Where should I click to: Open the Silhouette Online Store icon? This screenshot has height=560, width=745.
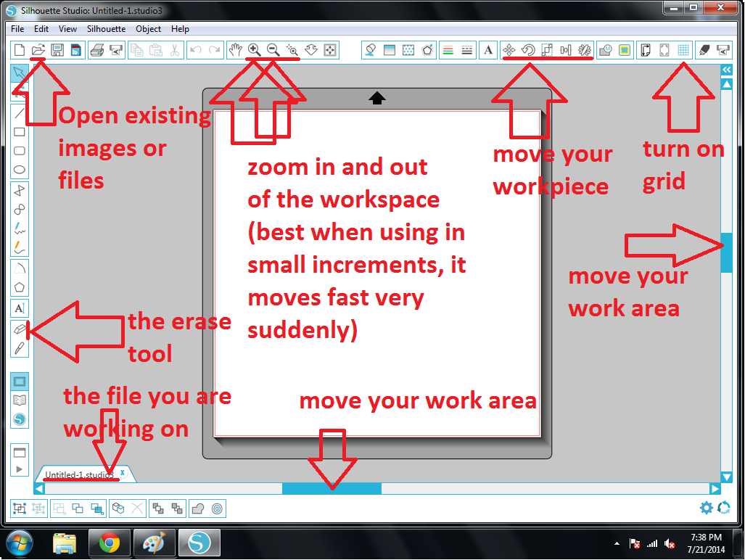(x=20, y=419)
